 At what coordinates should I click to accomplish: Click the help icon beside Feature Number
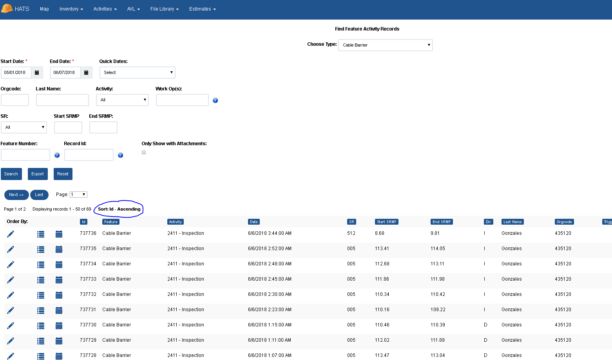(57, 155)
